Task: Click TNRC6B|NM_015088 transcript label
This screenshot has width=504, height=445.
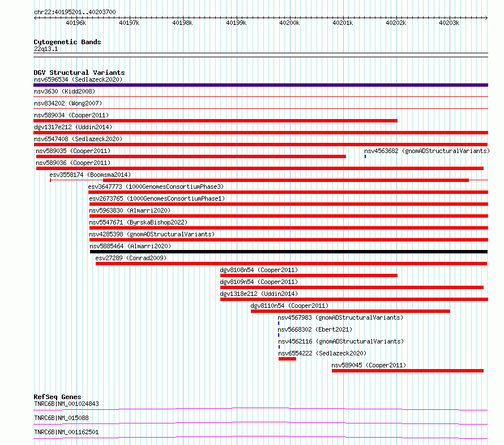Action: click(61, 418)
